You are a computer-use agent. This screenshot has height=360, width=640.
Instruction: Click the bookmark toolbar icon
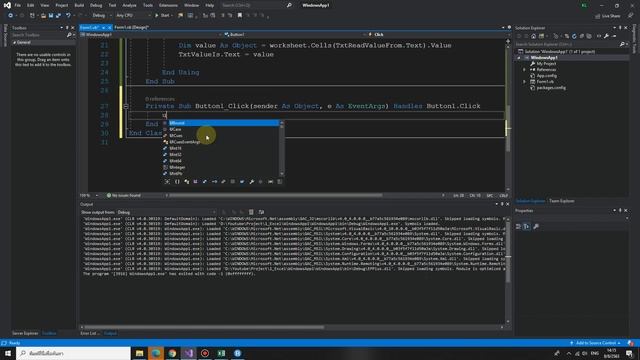click(240, 16)
